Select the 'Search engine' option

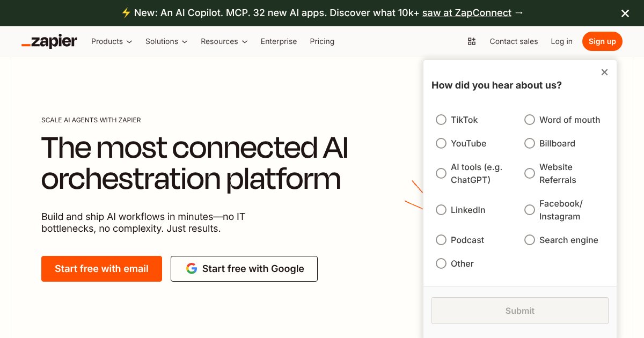pos(530,240)
